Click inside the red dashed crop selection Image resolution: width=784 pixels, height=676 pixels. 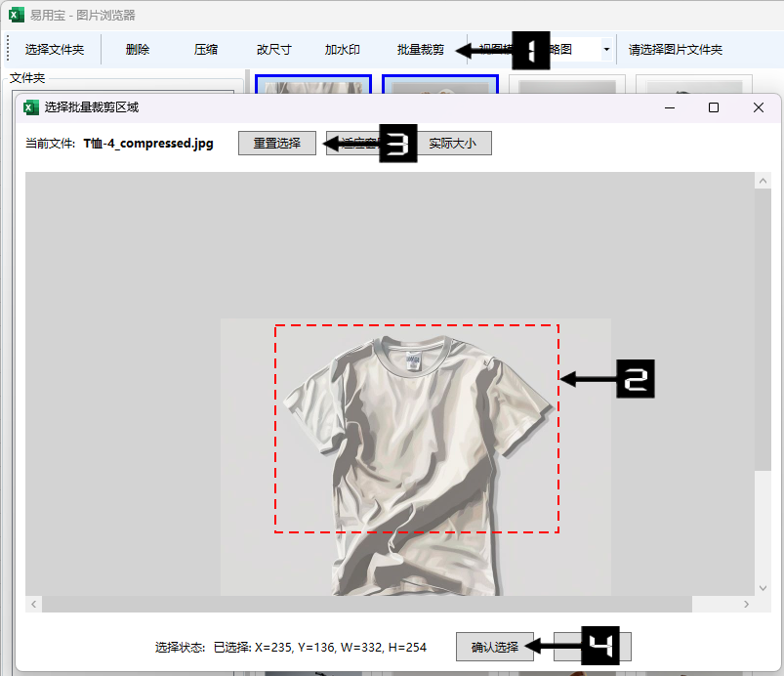pos(416,428)
